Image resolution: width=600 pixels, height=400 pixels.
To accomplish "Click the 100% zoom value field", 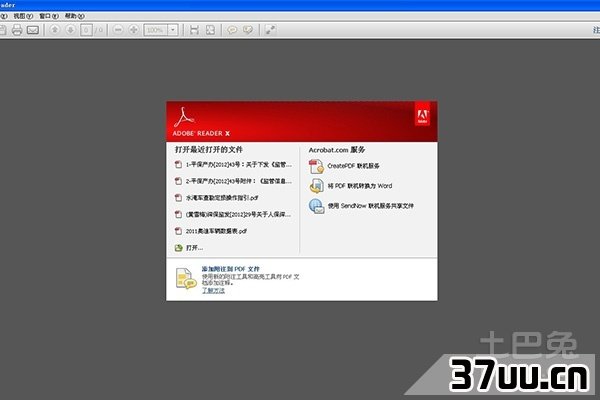I will click(x=155, y=30).
